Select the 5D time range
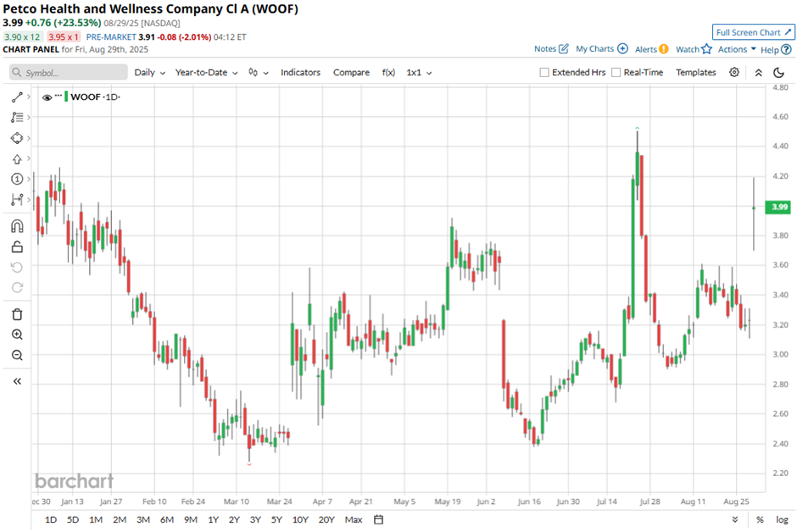This screenshot has height=532, width=797. [73, 520]
